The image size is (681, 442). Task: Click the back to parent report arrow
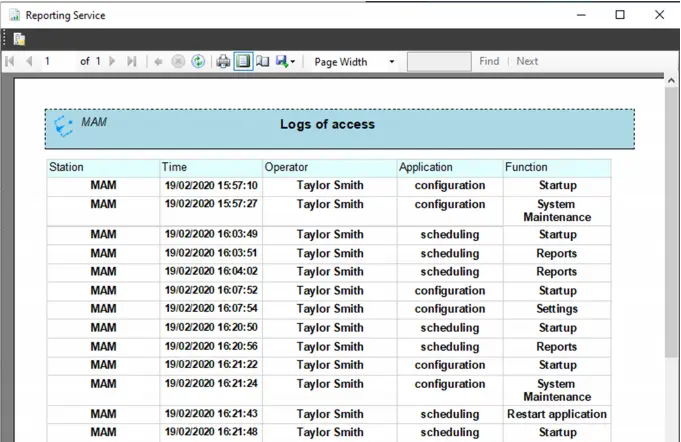[x=158, y=62]
